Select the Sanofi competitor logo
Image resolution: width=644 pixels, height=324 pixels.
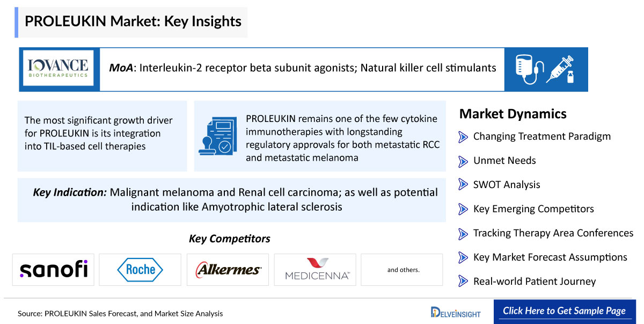tap(53, 269)
